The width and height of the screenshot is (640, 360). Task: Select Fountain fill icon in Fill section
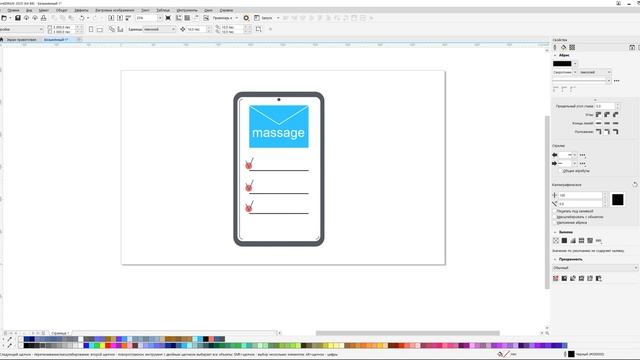click(x=573, y=241)
